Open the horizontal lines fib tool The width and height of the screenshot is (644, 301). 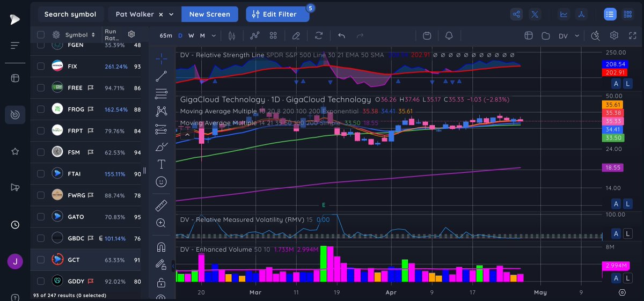click(x=161, y=93)
